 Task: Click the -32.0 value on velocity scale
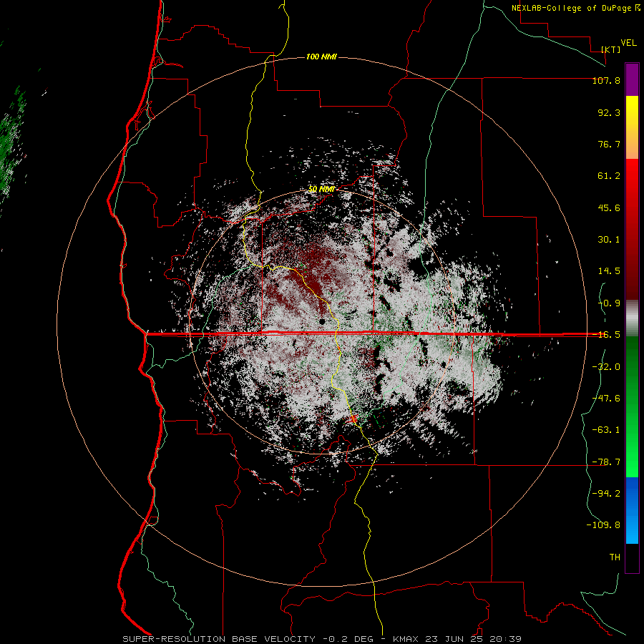[x=606, y=367]
